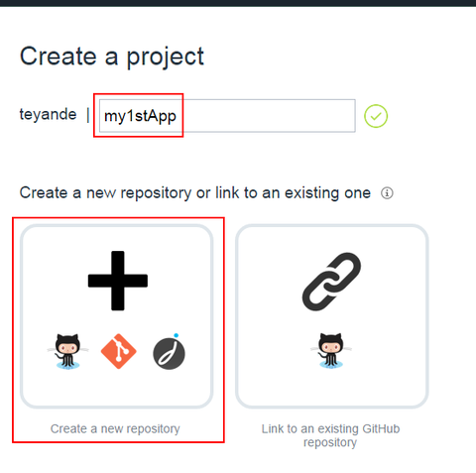Select blank bottom area of link repository tile
This screenshot has width=476, height=473.
pyautogui.click(x=332, y=389)
